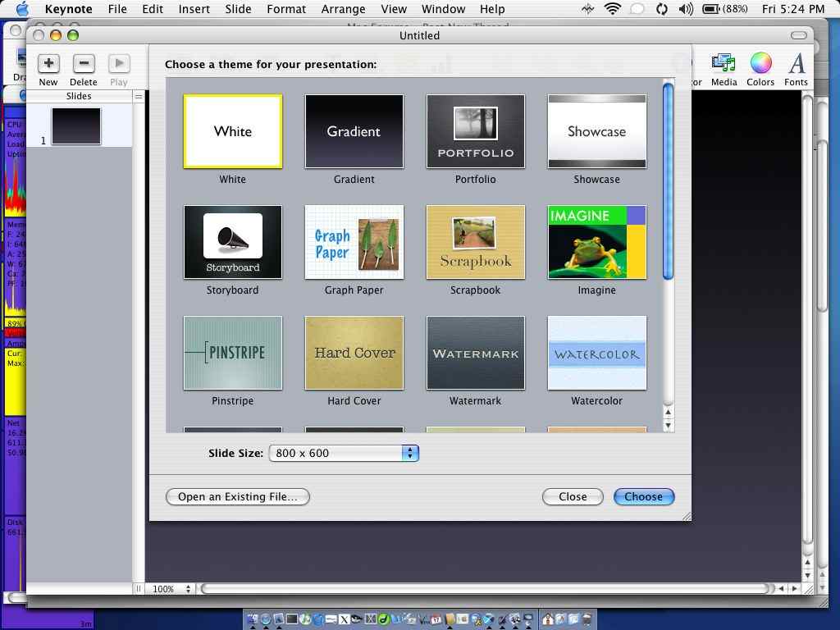The width and height of the screenshot is (840, 630).
Task: Click the chat bubble status icon in the menu bar
Action: coord(637,8)
